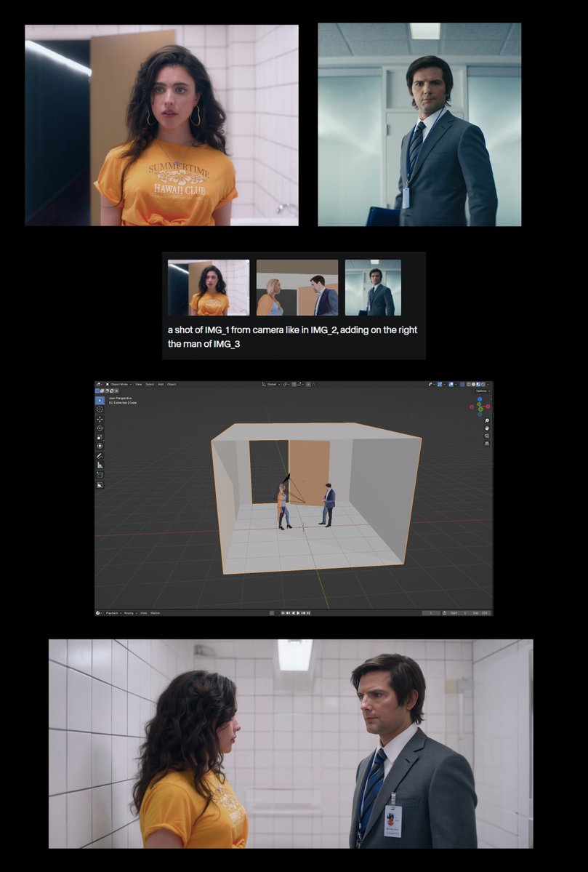
Task: Click the 'User Perspective' viewport label
Action: pos(121,399)
